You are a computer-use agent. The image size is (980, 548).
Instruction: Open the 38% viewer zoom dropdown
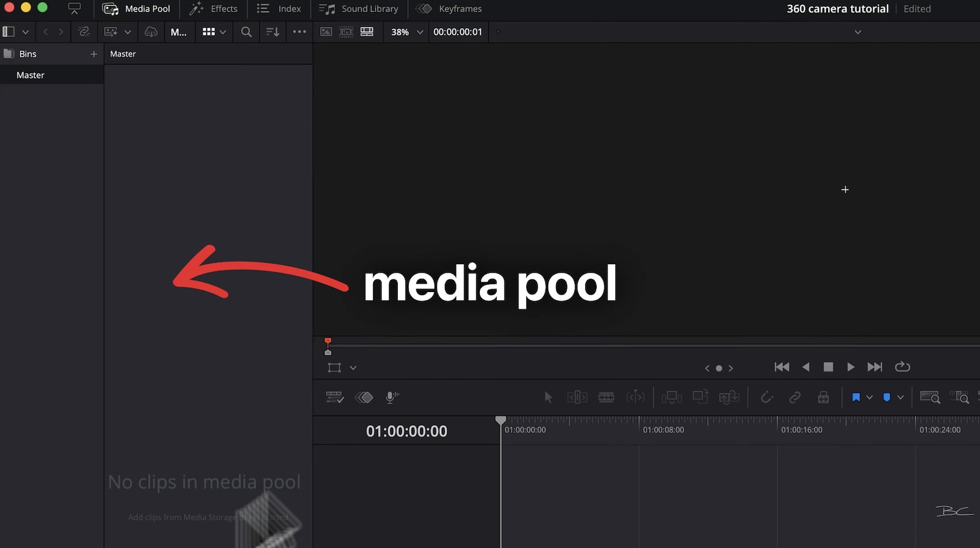tap(407, 32)
